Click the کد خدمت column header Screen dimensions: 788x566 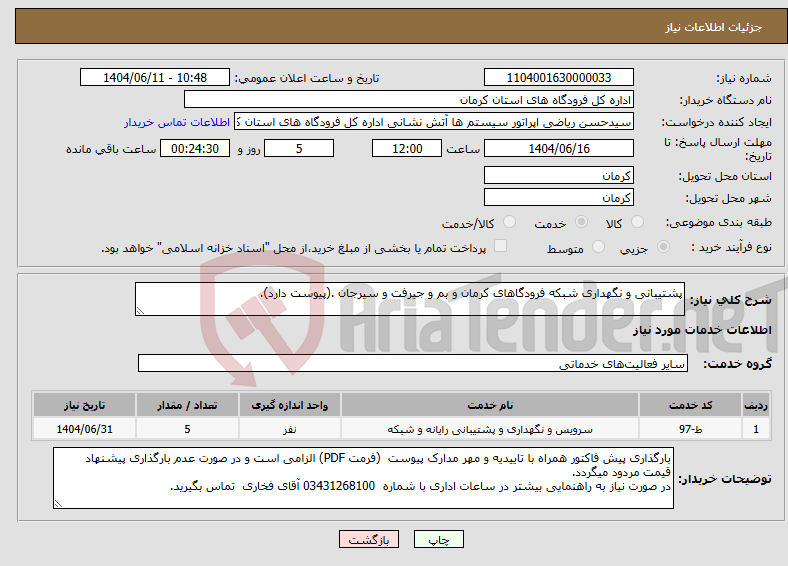[x=691, y=405]
